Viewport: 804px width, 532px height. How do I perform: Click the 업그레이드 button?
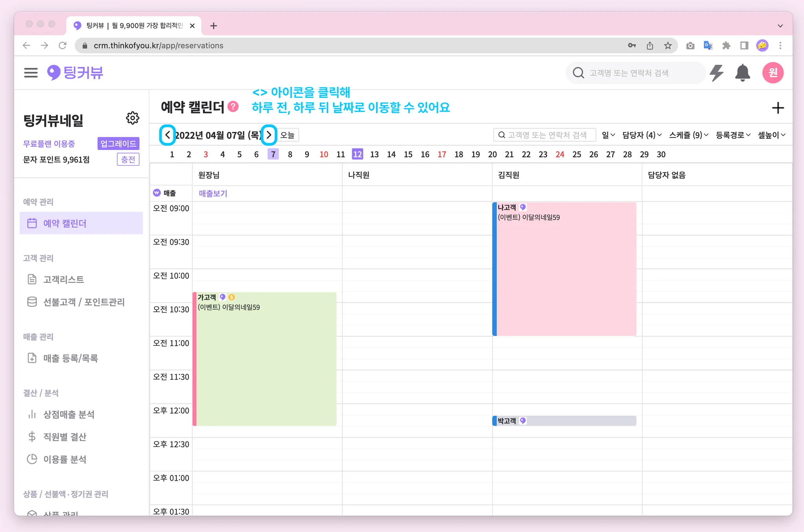click(118, 144)
